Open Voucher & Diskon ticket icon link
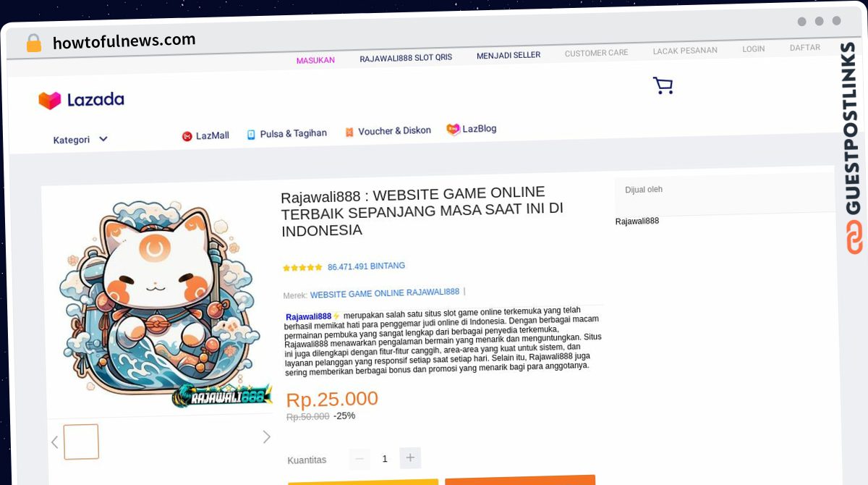This screenshot has height=485, width=868. pos(349,132)
